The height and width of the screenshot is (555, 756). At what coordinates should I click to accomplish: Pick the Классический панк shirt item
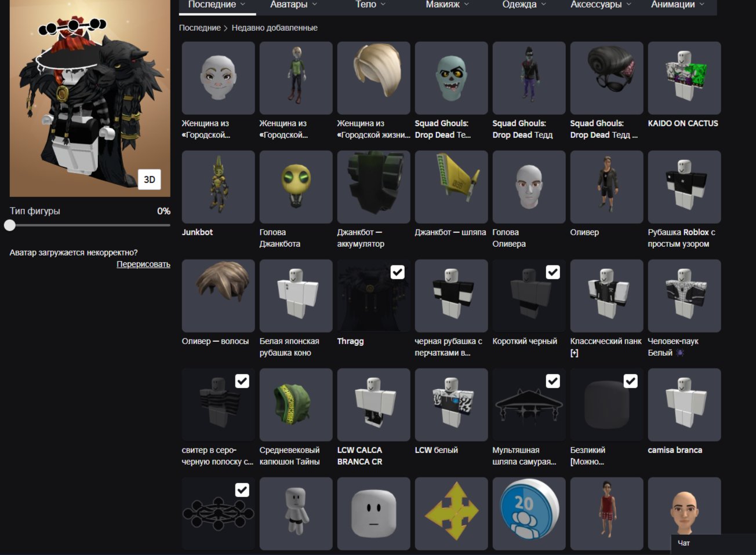pyautogui.click(x=606, y=295)
